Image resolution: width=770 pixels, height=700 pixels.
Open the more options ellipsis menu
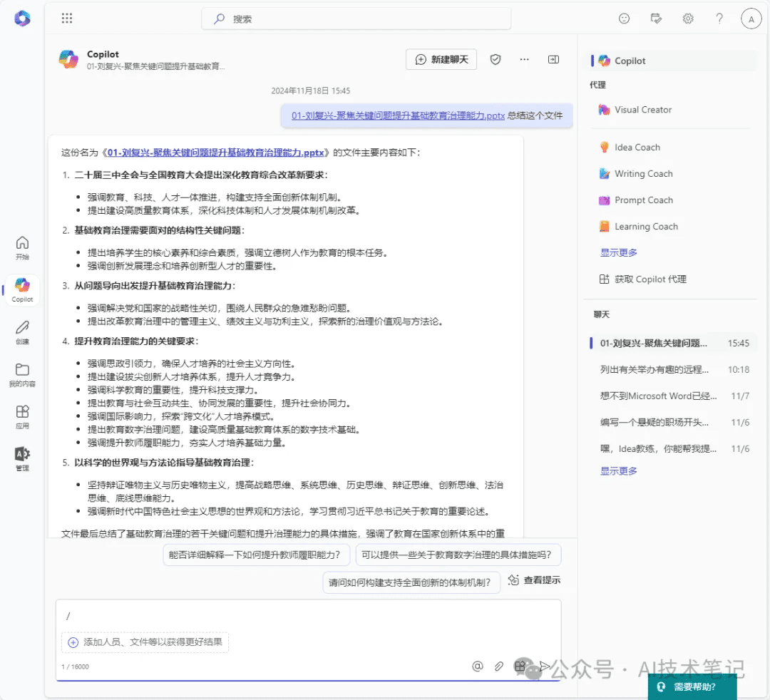(525, 60)
